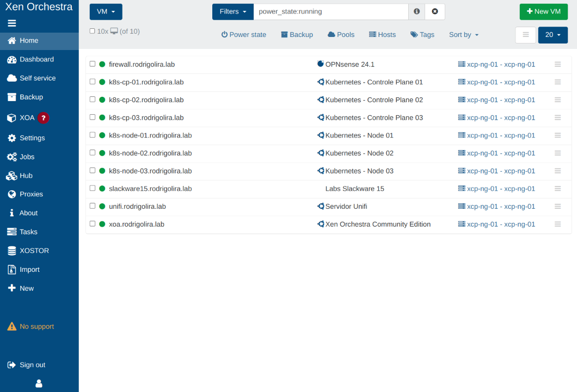Screen dimensions: 577x392
Task: Open the Tags filter
Action: click(422, 35)
